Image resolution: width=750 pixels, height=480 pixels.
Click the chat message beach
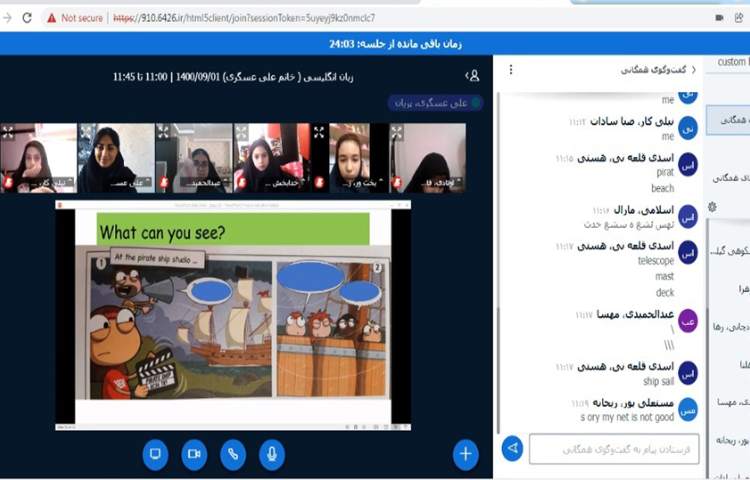[x=662, y=188]
